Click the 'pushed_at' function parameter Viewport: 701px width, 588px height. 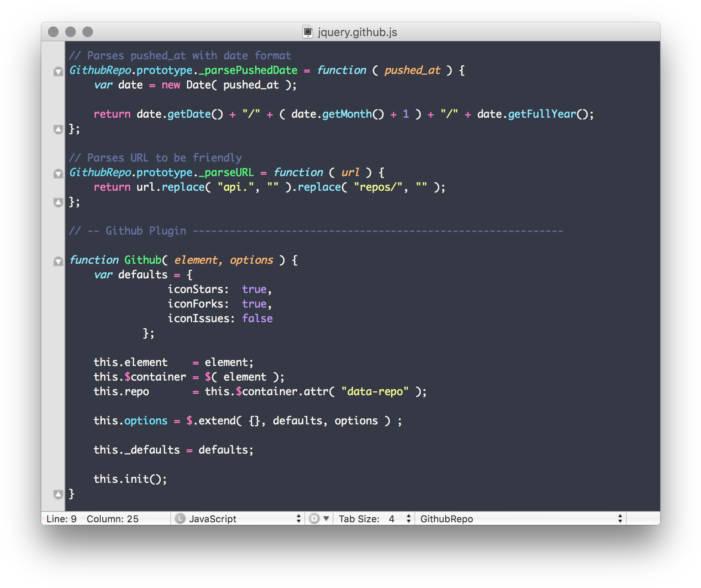coord(412,70)
